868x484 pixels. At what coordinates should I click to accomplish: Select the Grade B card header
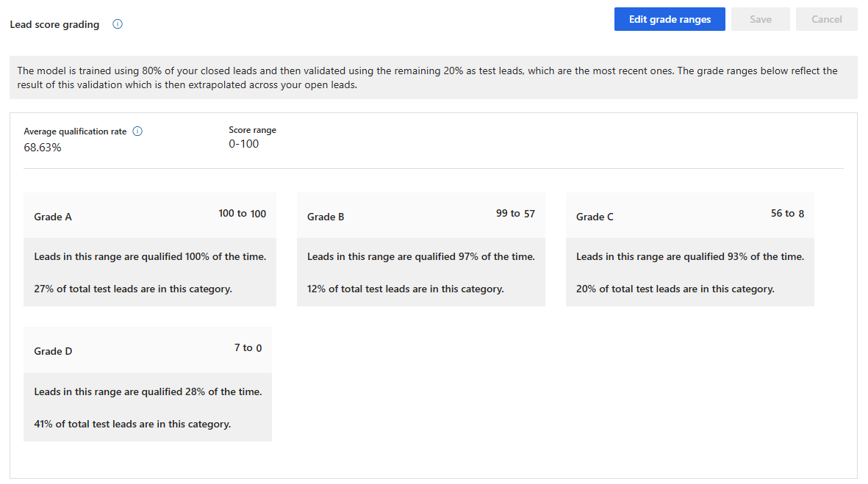point(326,217)
